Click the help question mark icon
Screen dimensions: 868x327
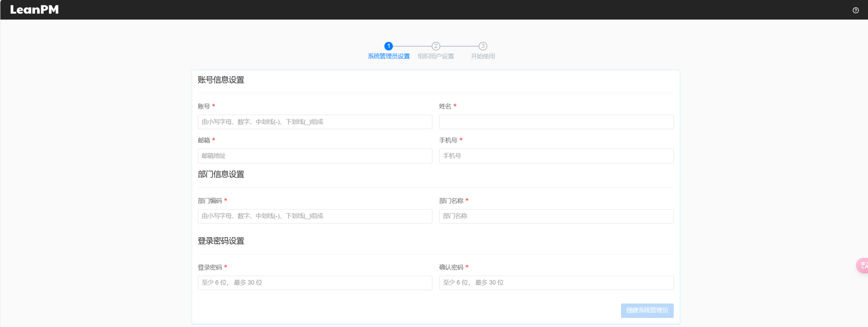pos(855,10)
